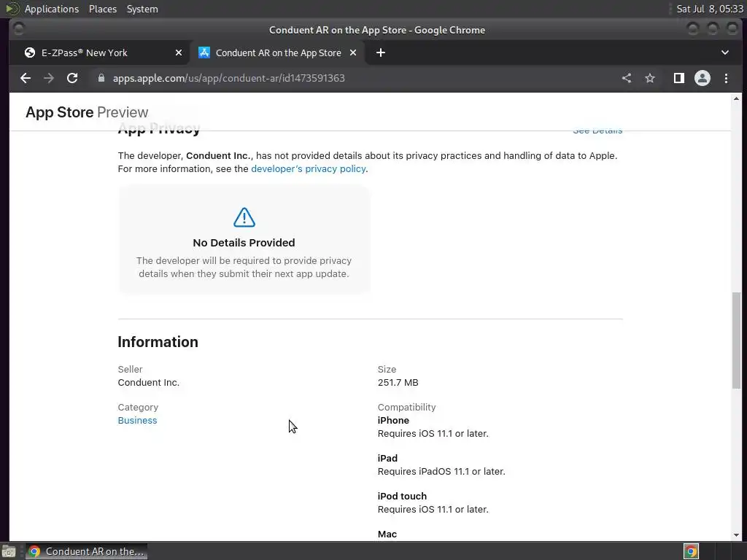
Task: Click App Store Preview header
Action: coord(87,112)
